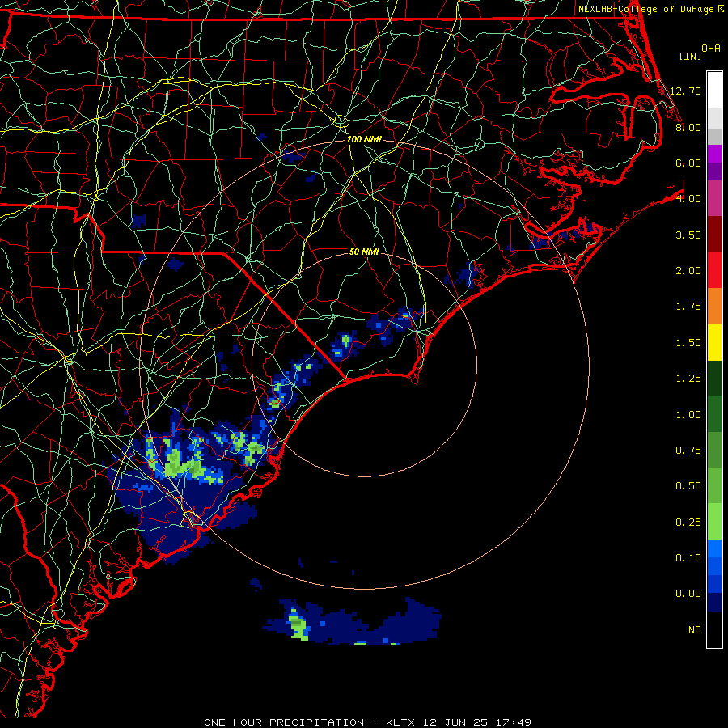The height and width of the screenshot is (728, 728).
Task: Pick the pink legend swatch beside 4.00
Action: click(714, 198)
